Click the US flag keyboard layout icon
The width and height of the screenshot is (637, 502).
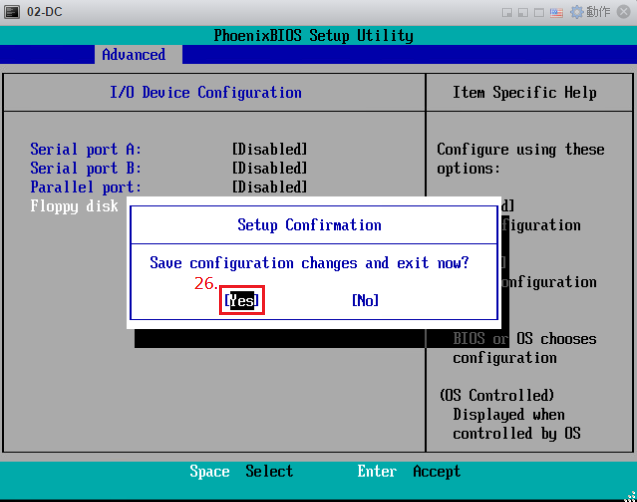(x=556, y=13)
